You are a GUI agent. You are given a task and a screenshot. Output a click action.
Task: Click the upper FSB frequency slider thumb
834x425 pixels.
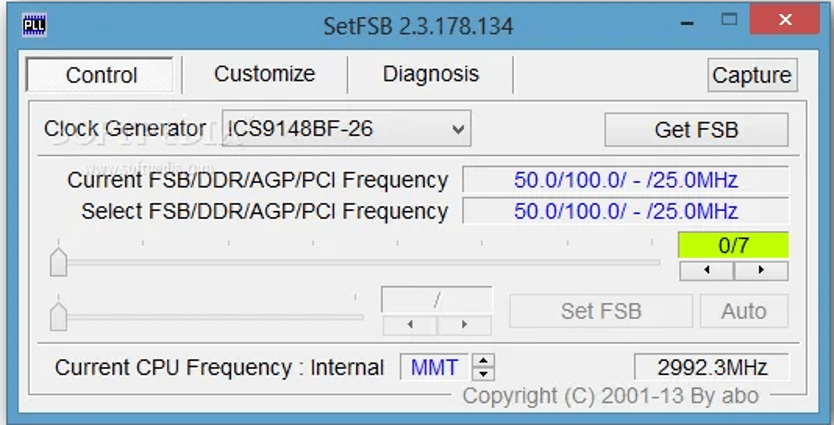tap(59, 262)
